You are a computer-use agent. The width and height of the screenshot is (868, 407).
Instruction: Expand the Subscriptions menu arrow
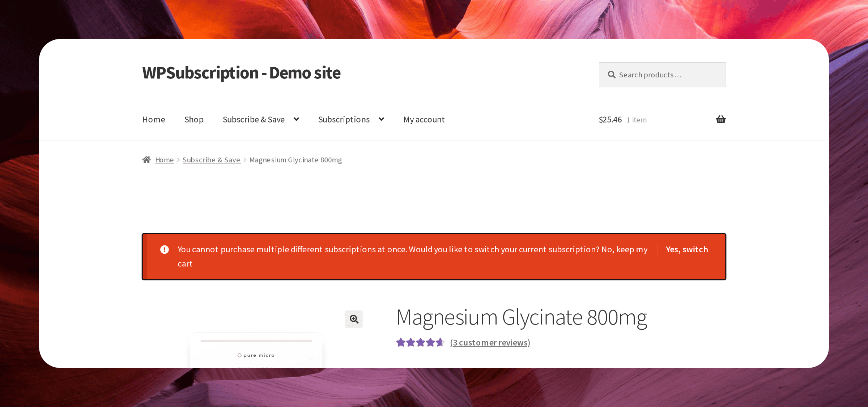pyautogui.click(x=381, y=119)
